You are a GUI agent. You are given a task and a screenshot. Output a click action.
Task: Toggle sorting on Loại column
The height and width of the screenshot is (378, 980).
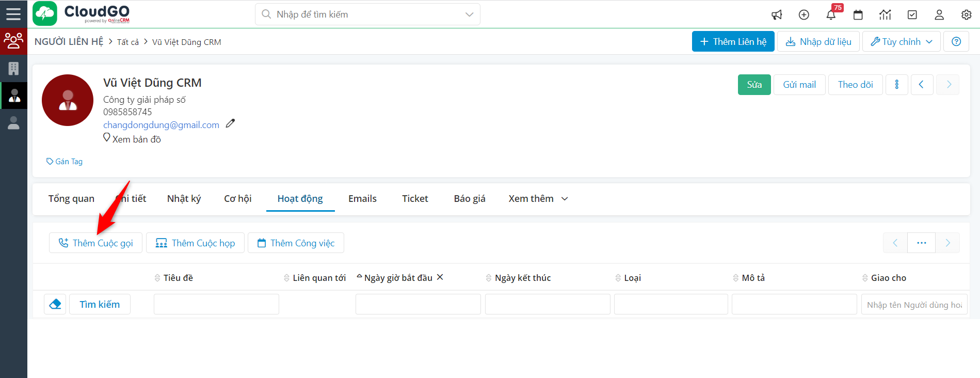click(x=632, y=278)
